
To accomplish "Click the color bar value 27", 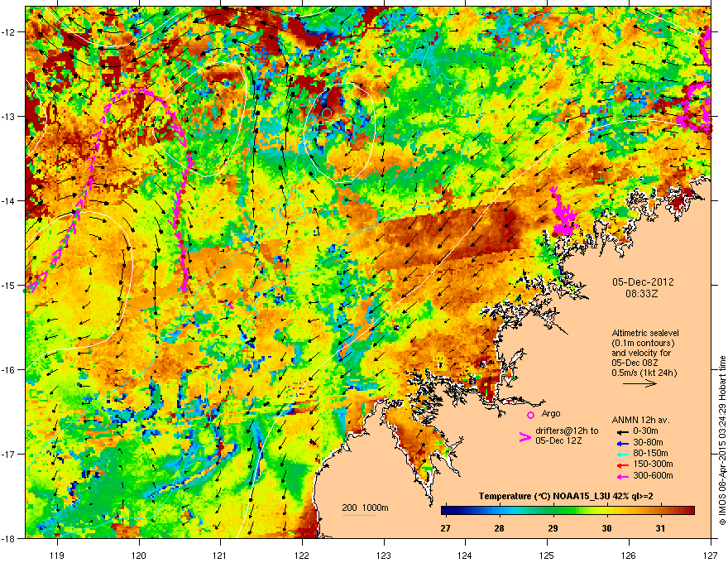I will click(446, 528).
